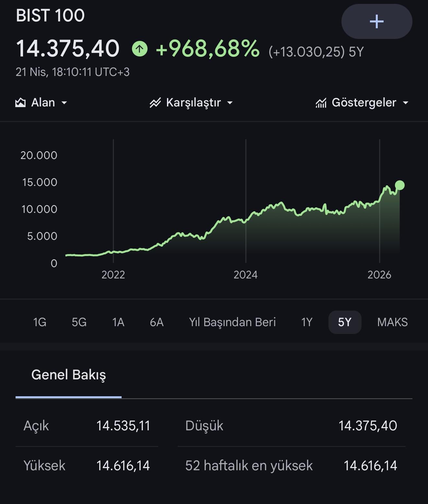Click the 2024 label on chart axis

245,275
